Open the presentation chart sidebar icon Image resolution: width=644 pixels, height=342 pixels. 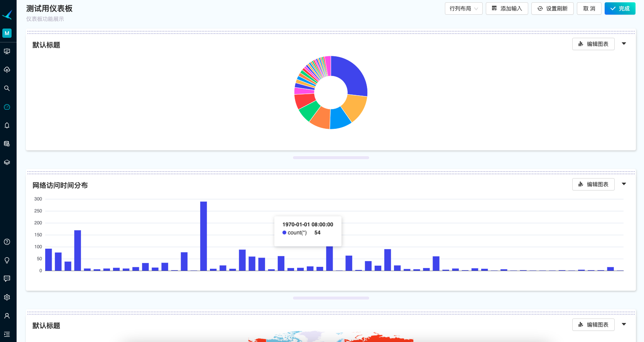coord(7,51)
